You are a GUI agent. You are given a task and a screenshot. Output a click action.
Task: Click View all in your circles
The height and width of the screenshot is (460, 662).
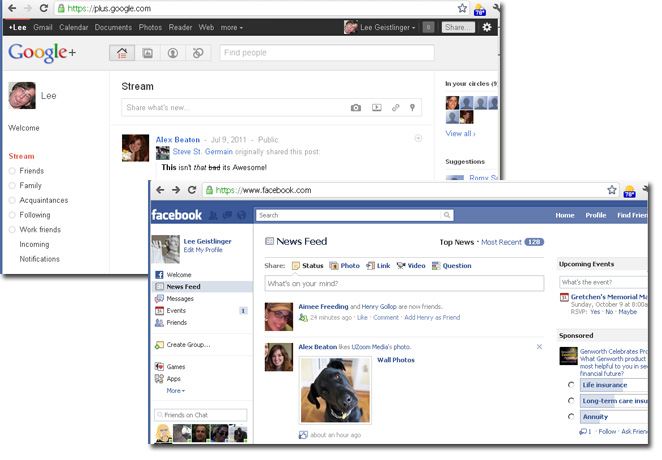[x=460, y=134]
